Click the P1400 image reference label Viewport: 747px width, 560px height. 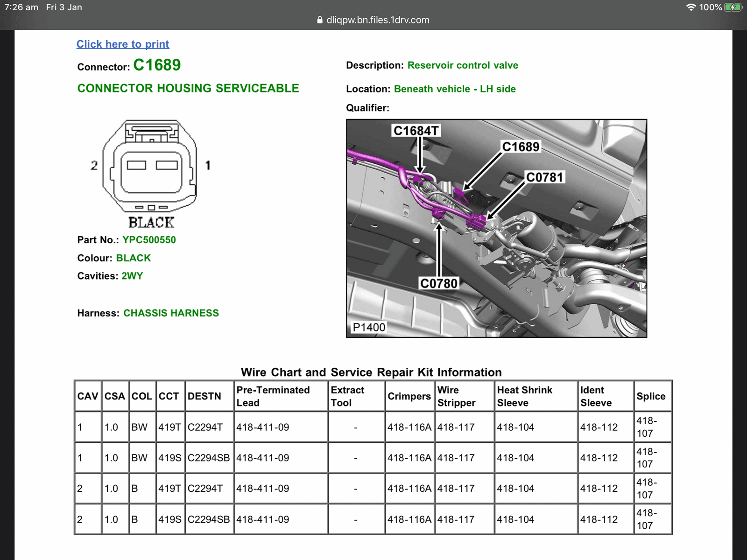coord(369,327)
